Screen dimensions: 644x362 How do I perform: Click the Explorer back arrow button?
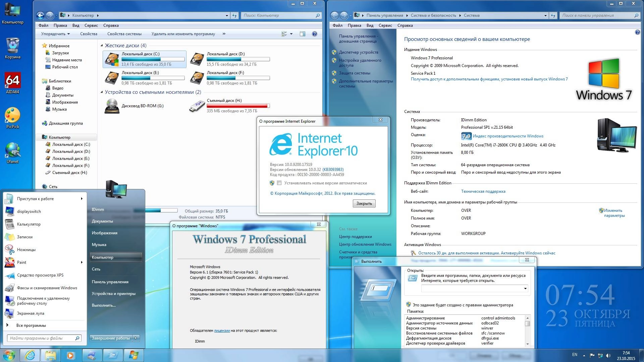[x=41, y=15]
